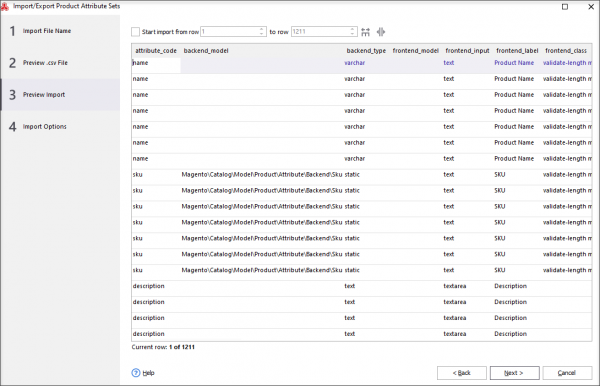This screenshot has width=600, height=386.
Task: Click the attribute_code column header
Action: tap(156, 51)
